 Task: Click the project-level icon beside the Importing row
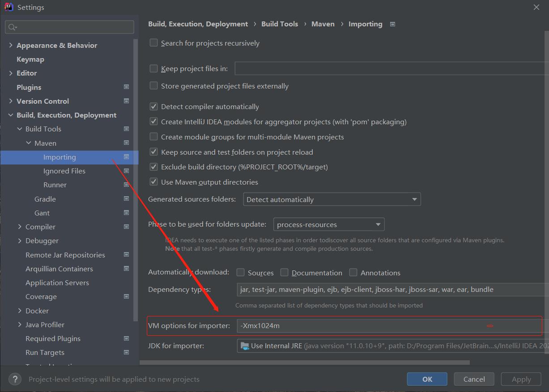pyautogui.click(x=126, y=157)
